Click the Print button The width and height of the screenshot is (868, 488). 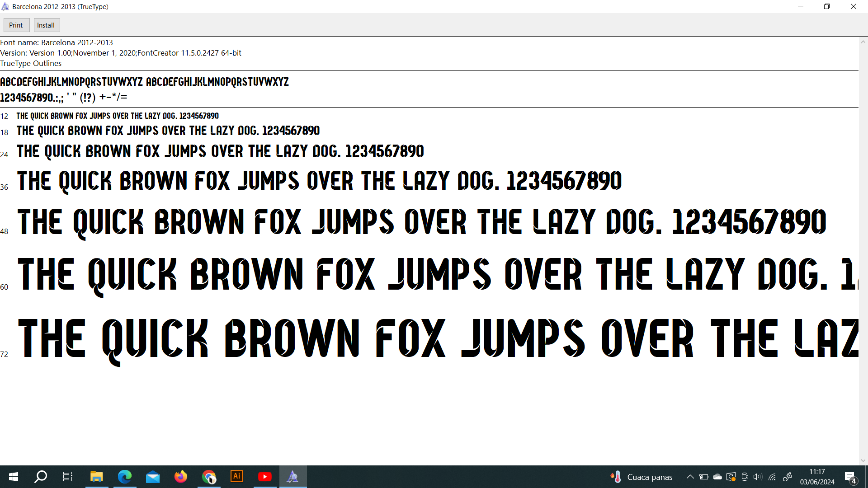(16, 25)
